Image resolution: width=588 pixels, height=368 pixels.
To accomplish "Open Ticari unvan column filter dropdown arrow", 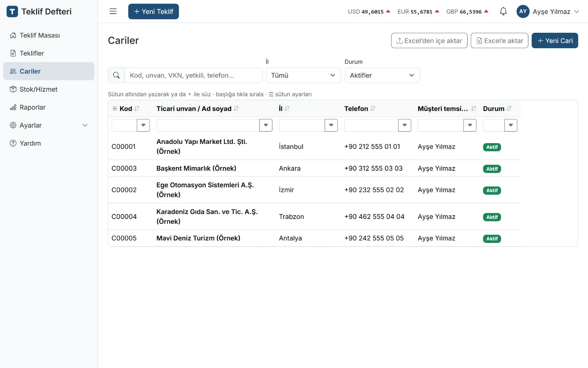I will 266,125.
